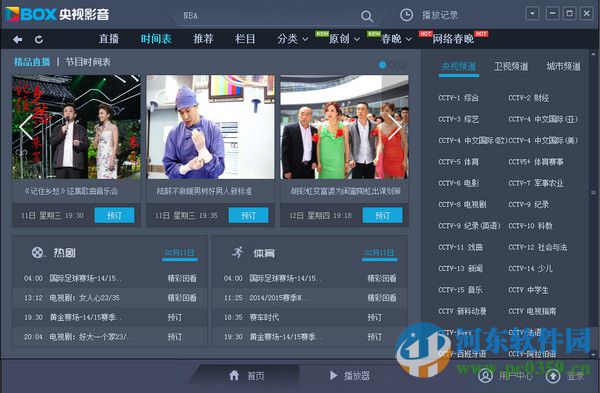Select CCTV-5 体育 channel

point(458,162)
